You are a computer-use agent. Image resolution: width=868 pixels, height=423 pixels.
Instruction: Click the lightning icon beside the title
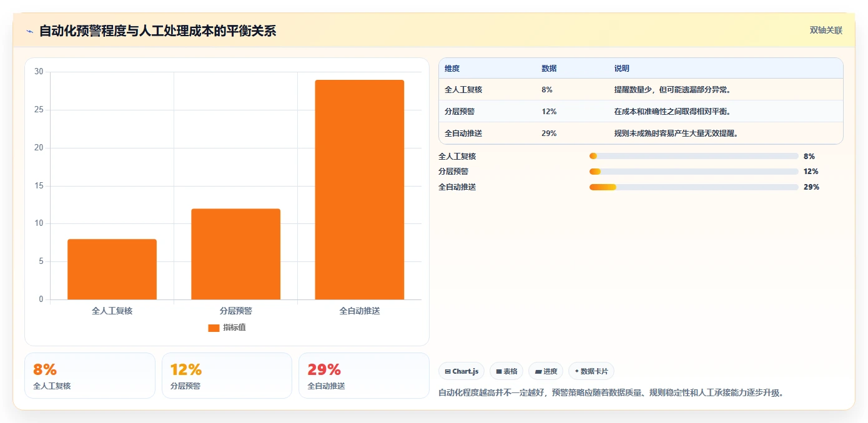click(x=29, y=31)
